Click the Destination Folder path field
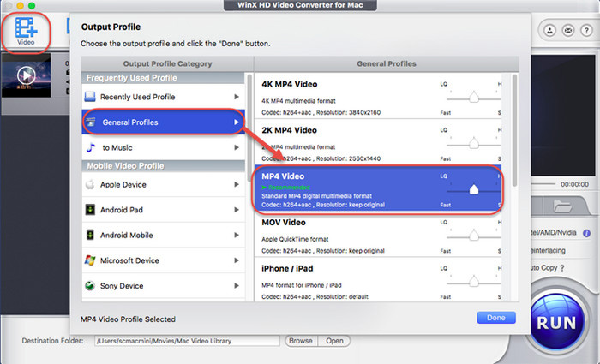Viewport: 600px width, 364px height. click(187, 341)
